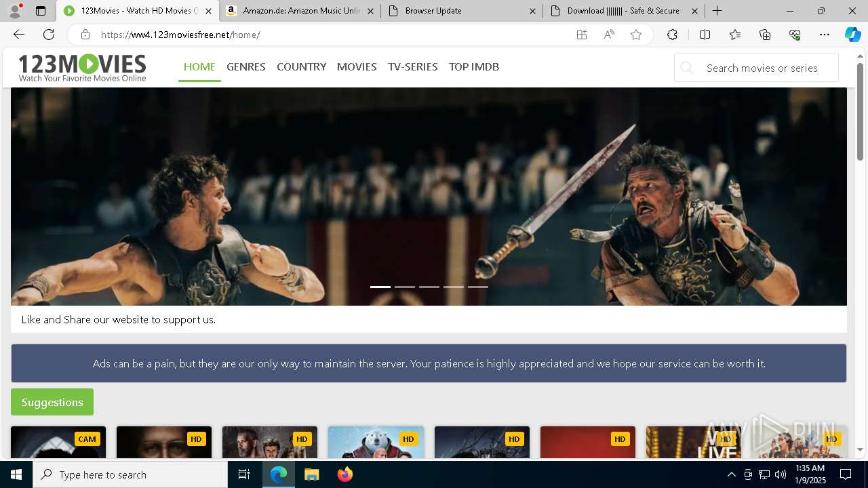Show hidden tray icons chevron

[x=731, y=474]
